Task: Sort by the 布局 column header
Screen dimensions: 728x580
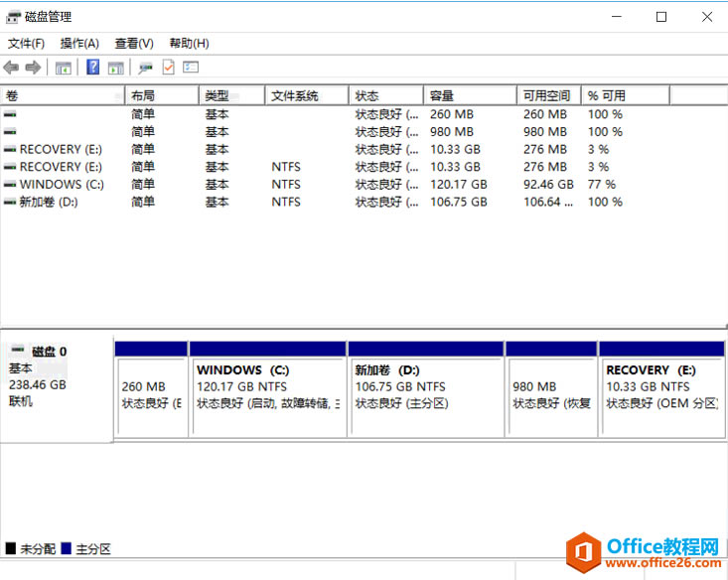Action: (x=162, y=96)
